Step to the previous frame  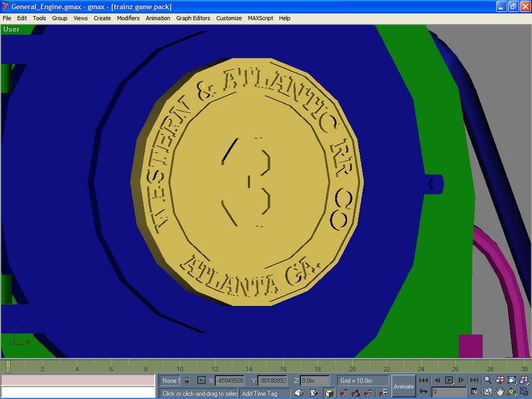[x=437, y=380]
